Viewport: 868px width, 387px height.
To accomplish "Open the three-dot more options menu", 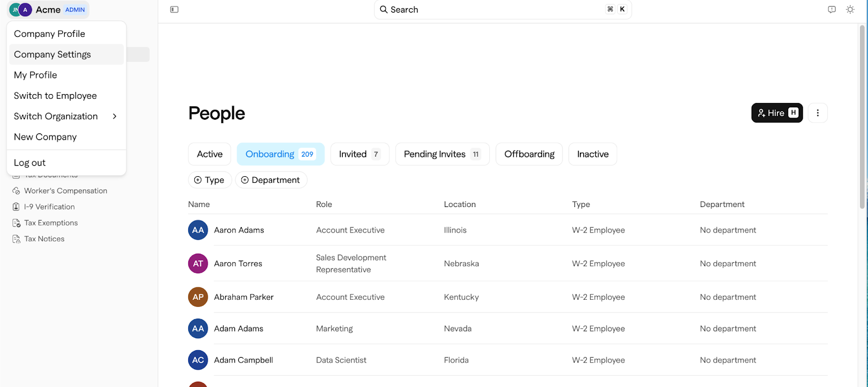I will pos(818,113).
